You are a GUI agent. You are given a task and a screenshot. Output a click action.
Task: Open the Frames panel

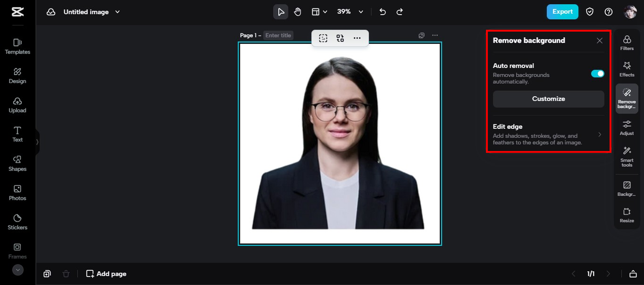click(18, 251)
